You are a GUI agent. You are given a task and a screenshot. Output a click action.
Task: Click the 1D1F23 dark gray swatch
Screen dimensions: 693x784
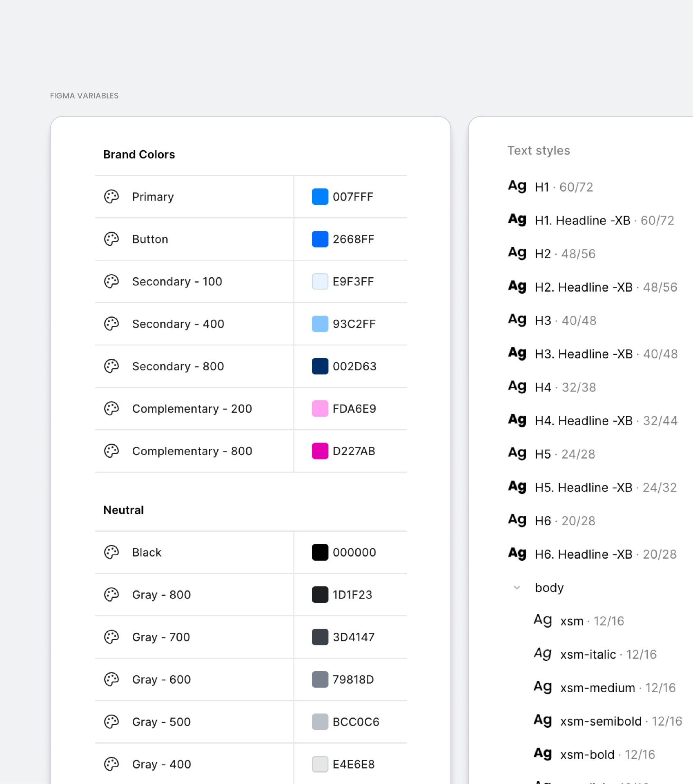point(320,595)
